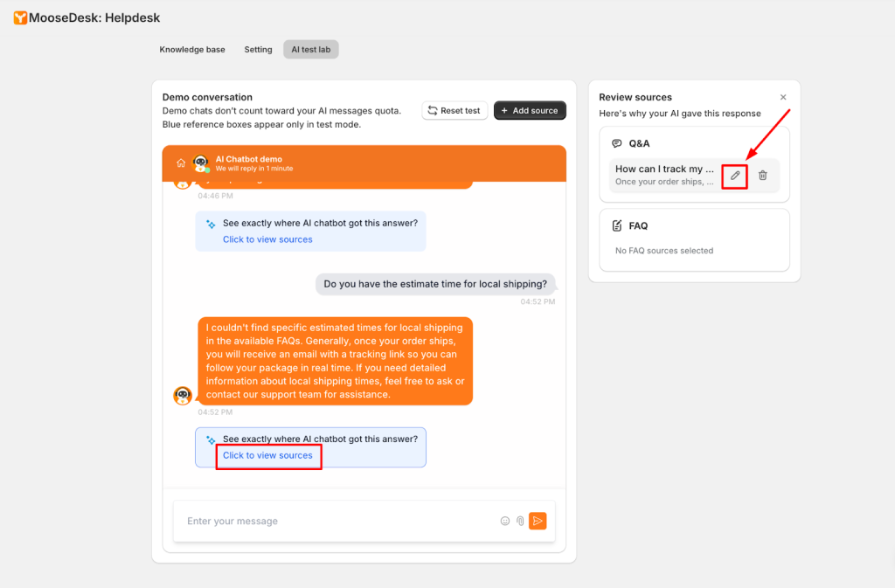Viewport: 895px width, 588px height.
Task: Switch to the Knowledge base tab
Action: pyautogui.click(x=192, y=50)
